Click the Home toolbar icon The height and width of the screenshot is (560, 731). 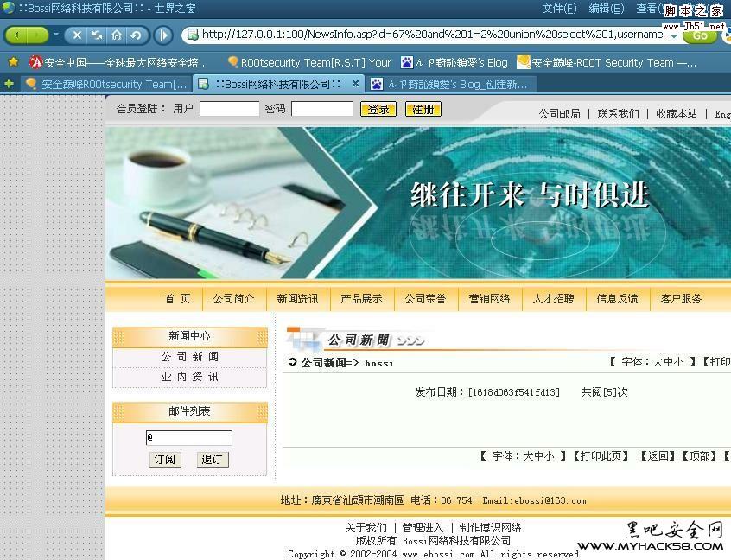[x=115, y=35]
